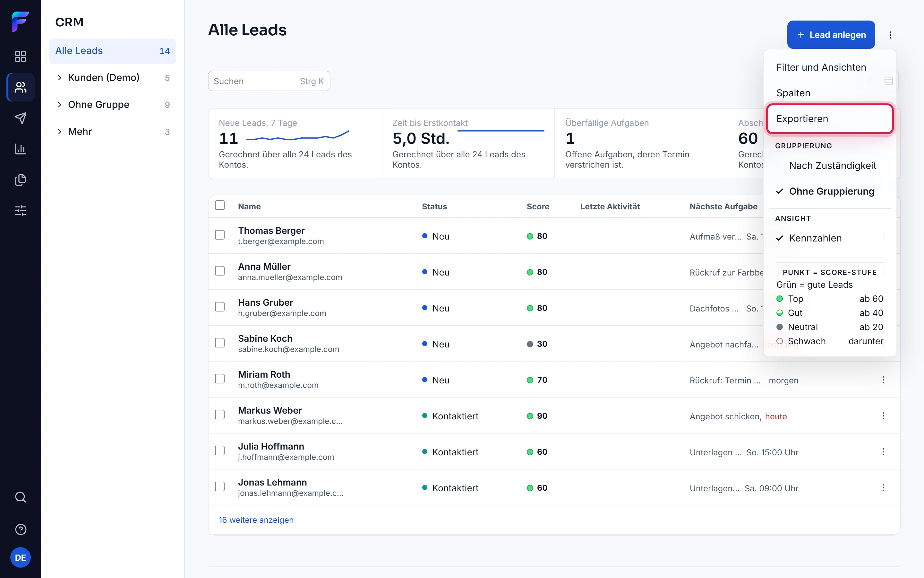Open the paper plane campaigns icon
Image resolution: width=924 pixels, height=578 pixels.
point(20,118)
